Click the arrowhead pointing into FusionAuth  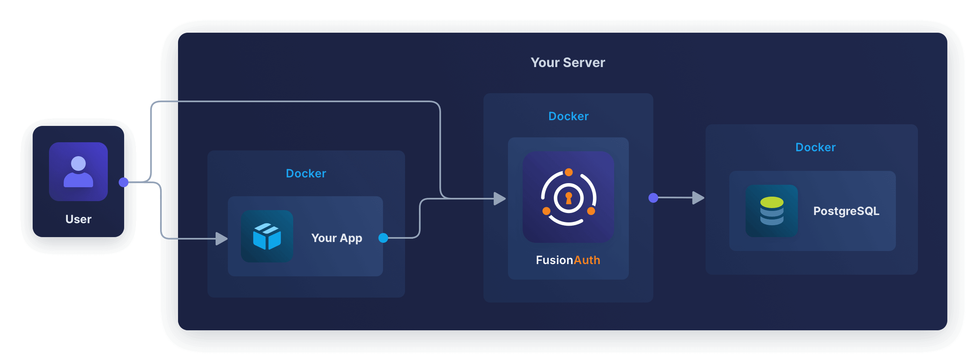coord(500,199)
